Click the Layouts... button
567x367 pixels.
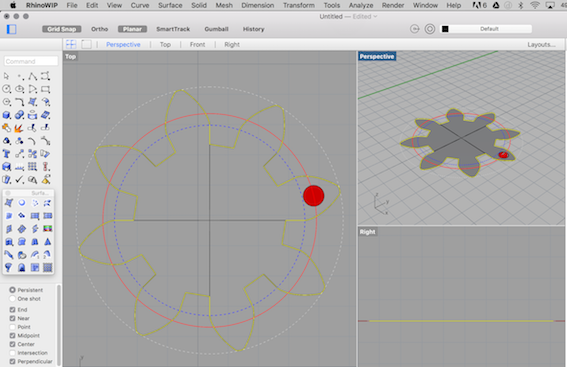coord(541,44)
